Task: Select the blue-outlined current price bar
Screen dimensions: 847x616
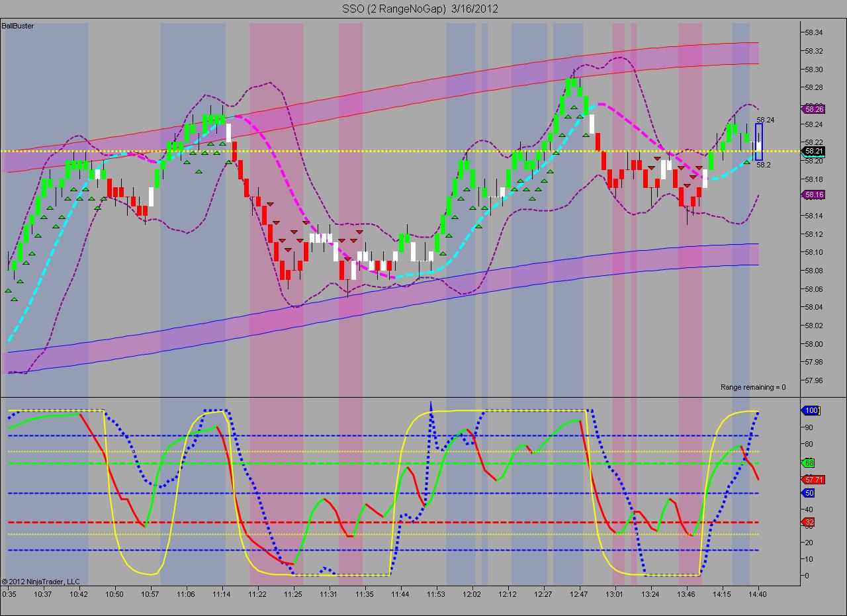Action: click(x=759, y=142)
